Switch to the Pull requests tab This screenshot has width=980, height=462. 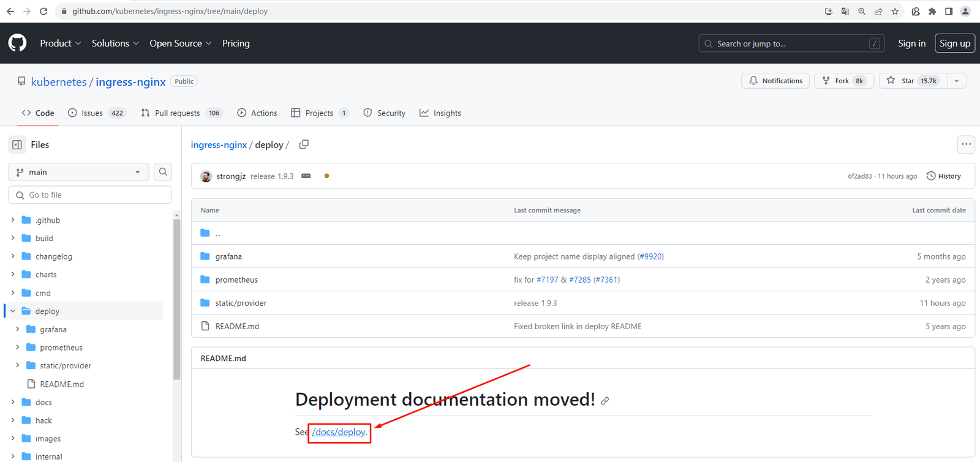[181, 113]
